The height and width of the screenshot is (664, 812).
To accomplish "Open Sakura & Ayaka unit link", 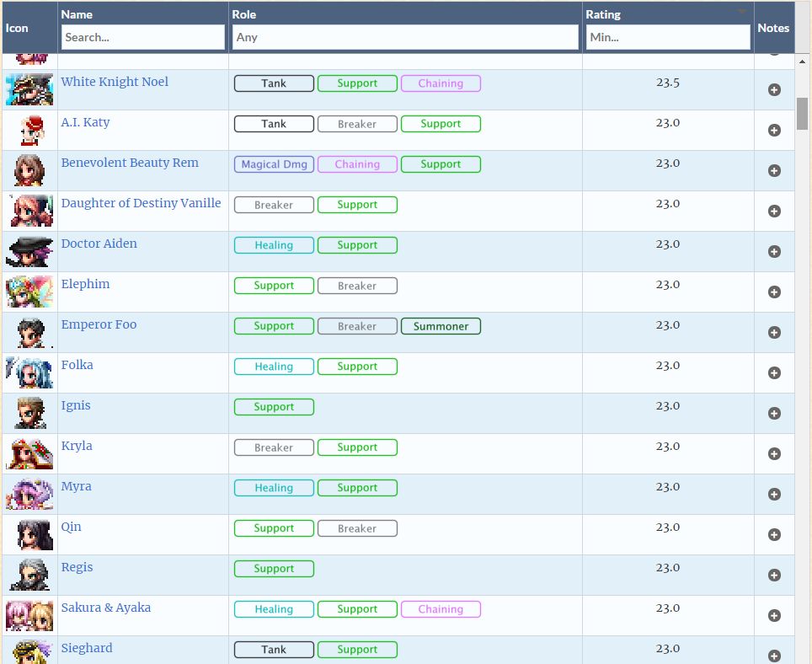I will 105,607.
